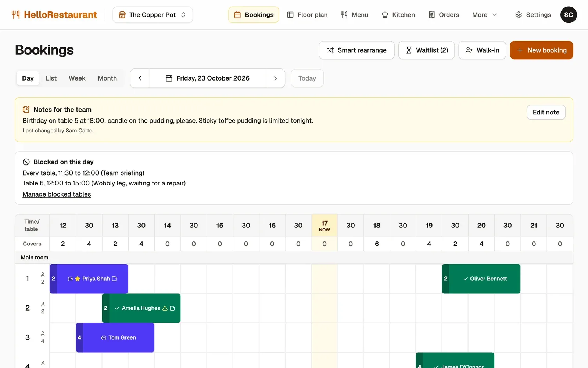The width and height of the screenshot is (588, 368).
Task: Switch to List view
Action: pyautogui.click(x=51, y=78)
